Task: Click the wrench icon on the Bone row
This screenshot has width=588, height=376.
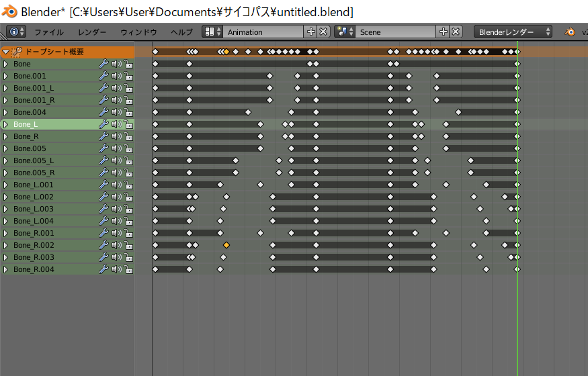Action: pyautogui.click(x=103, y=64)
